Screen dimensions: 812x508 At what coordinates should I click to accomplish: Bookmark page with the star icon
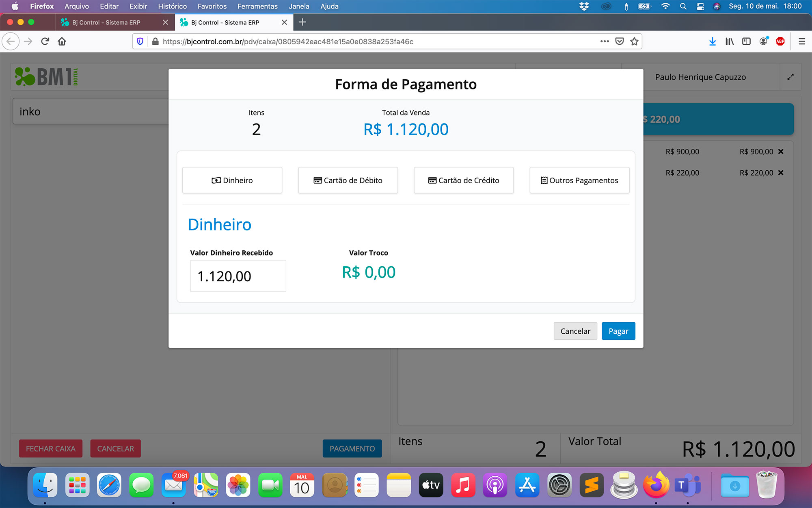634,41
